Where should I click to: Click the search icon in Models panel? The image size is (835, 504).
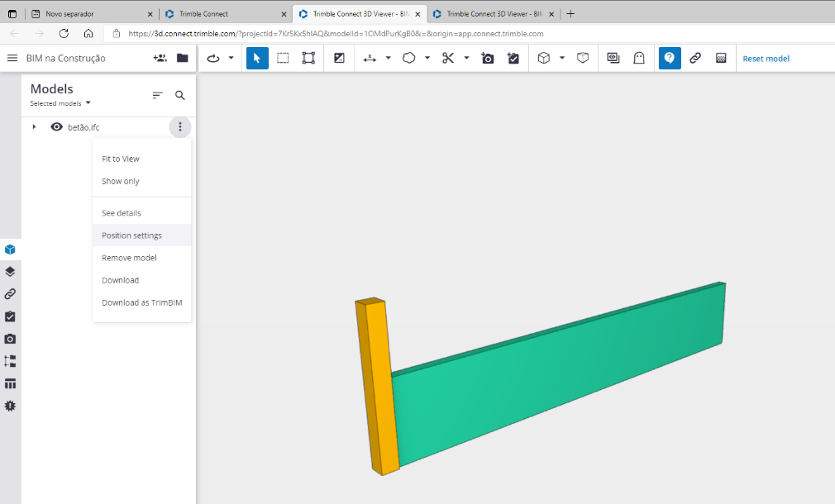(180, 96)
